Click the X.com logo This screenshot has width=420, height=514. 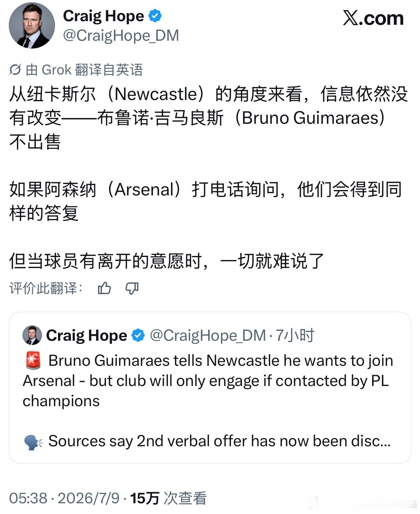point(373,18)
